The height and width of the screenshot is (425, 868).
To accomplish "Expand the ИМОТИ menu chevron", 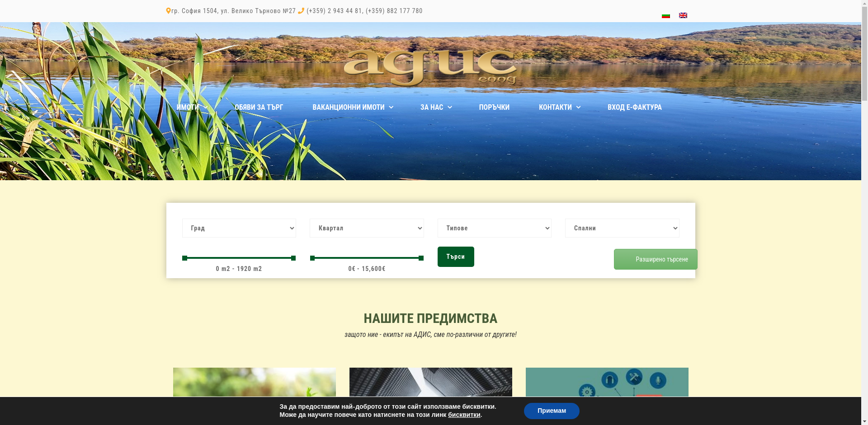I will (x=206, y=107).
